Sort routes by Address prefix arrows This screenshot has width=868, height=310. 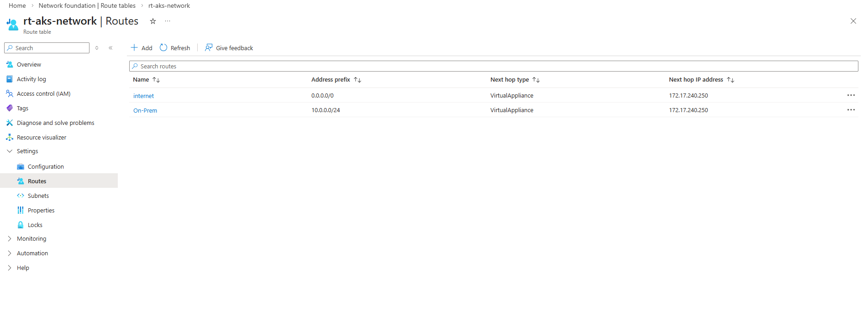point(358,80)
